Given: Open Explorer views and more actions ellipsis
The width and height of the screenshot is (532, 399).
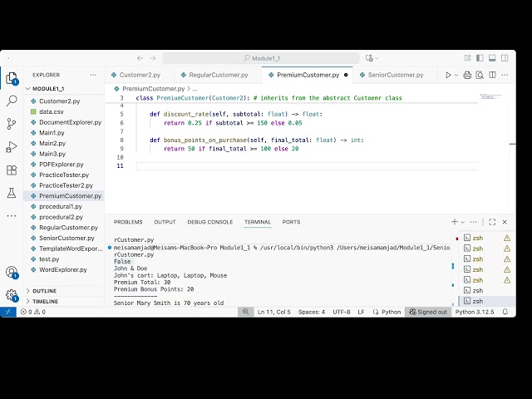Looking at the screenshot, I should click(93, 75).
